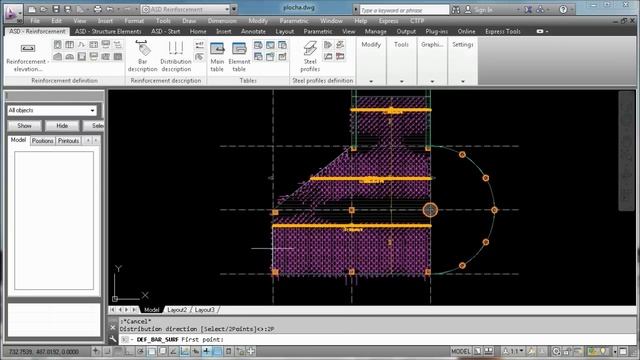Image resolution: width=640 pixels, height=360 pixels.
Task: Open the Express menu
Action: [388, 20]
